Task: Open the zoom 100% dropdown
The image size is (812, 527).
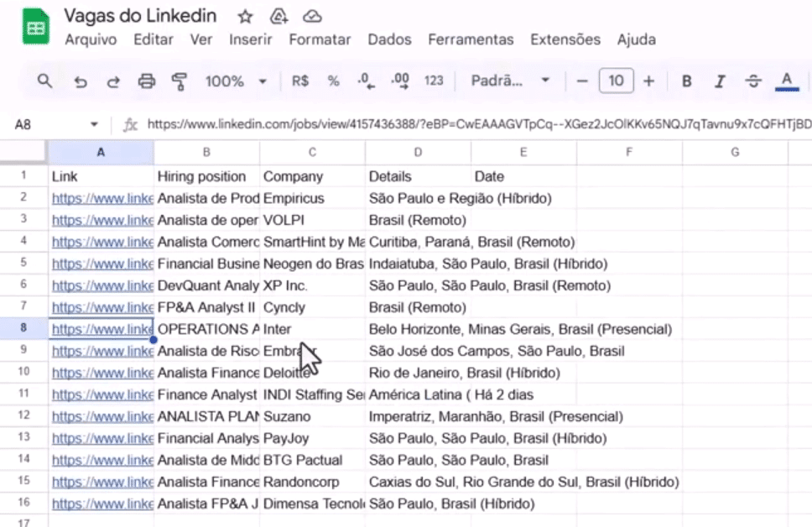Action: (x=237, y=81)
